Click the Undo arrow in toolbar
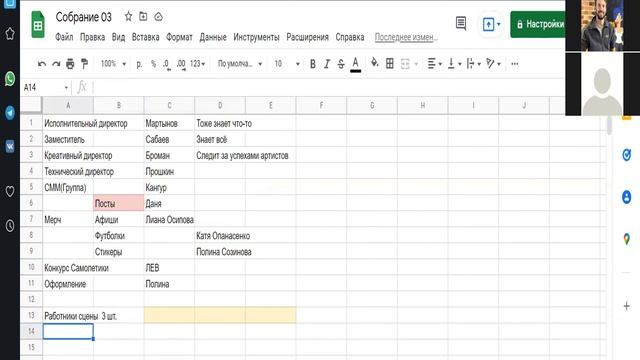Image resolution: width=640 pixels, height=360 pixels. tap(42, 64)
